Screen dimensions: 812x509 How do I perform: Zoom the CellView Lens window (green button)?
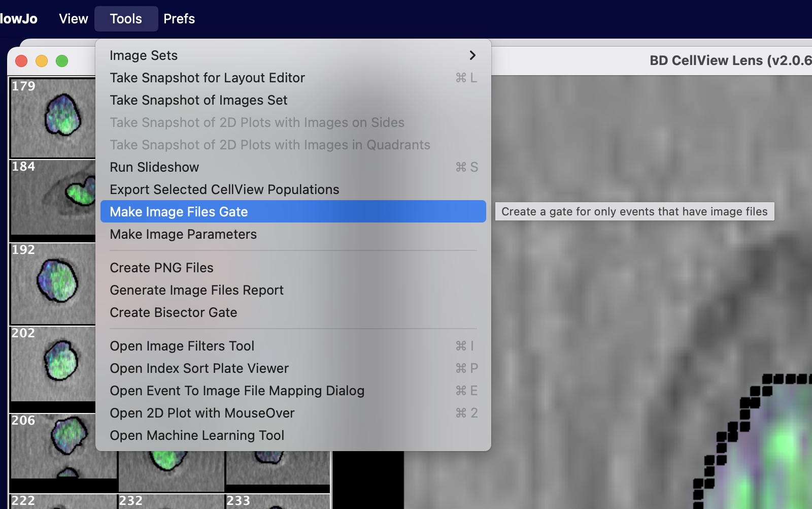pyautogui.click(x=62, y=61)
